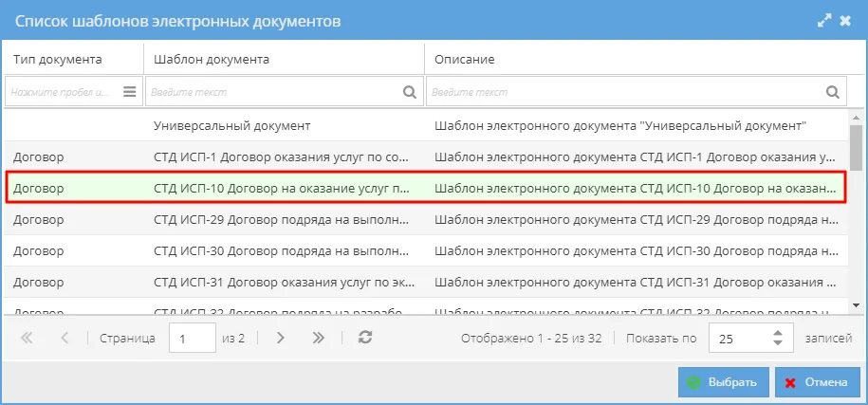This screenshot has width=868, height=405.
Task: Focus the document type filter field
Action: coord(74,92)
